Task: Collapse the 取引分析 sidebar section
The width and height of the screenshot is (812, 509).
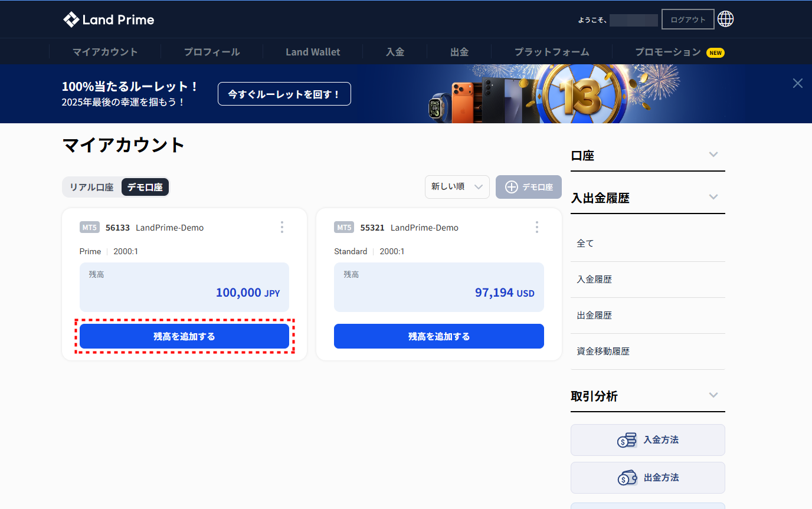Action: (713, 395)
